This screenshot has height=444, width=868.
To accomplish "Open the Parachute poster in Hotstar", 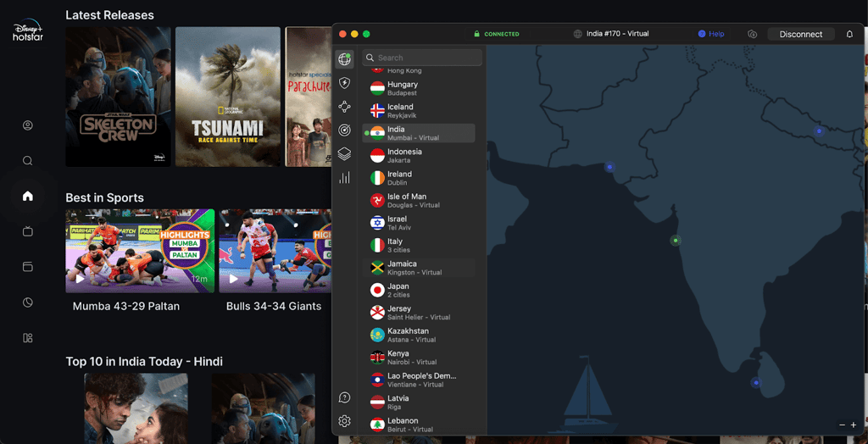I will pos(309,97).
